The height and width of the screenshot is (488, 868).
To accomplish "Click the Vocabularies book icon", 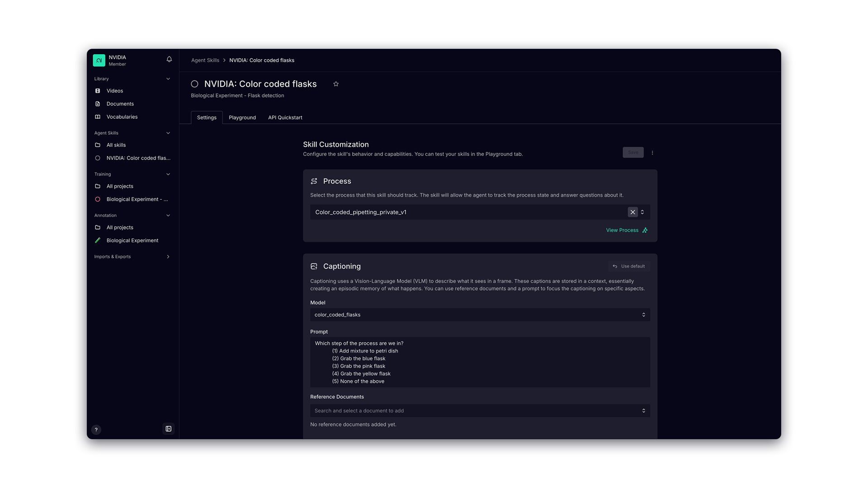I will tap(98, 117).
